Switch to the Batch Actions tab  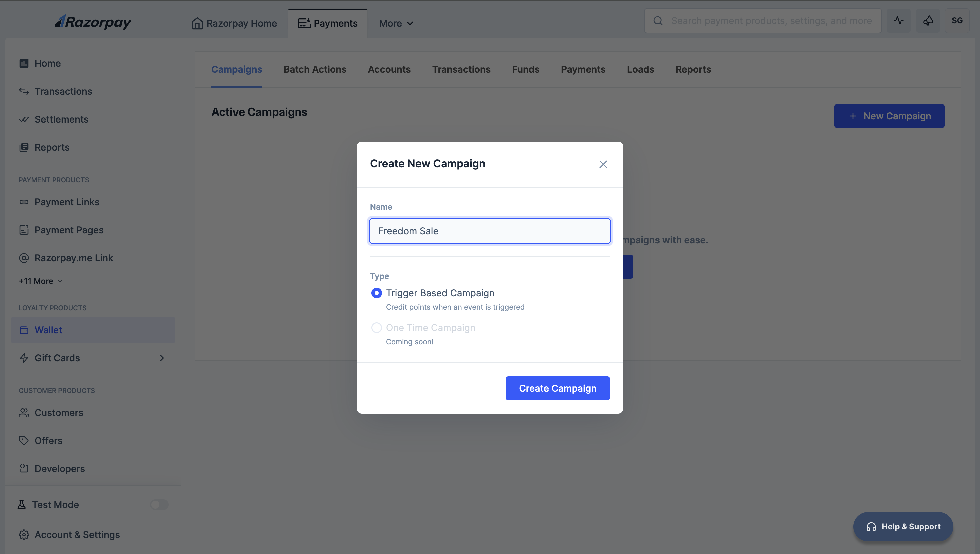click(315, 69)
